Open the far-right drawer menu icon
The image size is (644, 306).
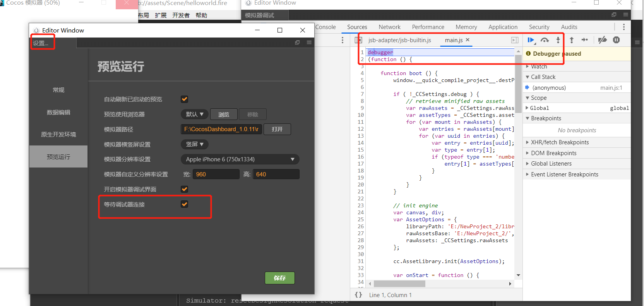coord(637,42)
